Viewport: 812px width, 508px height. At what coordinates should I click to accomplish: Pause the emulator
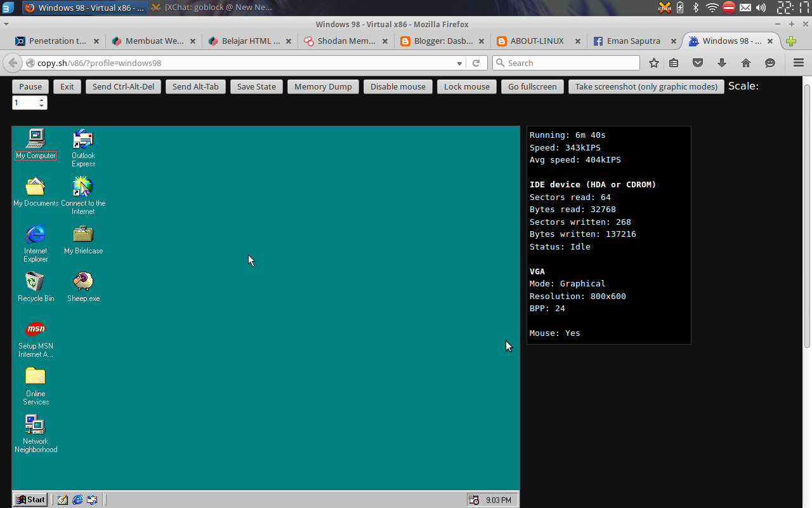30,86
